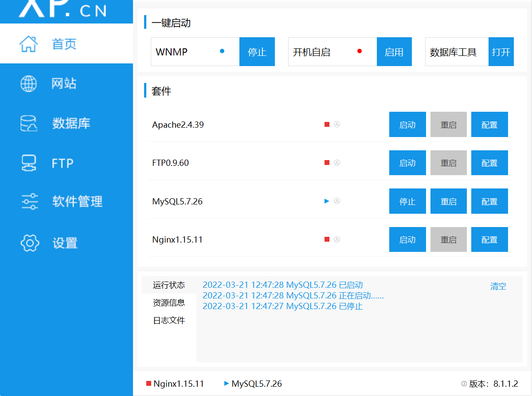Click log line MySQL5.7.26 正在启动......

293,295
